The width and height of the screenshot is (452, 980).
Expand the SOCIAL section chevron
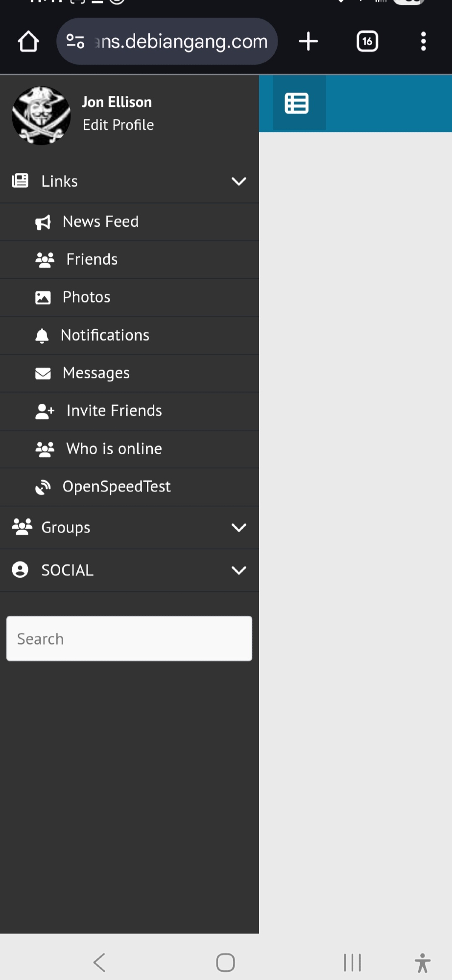(x=238, y=570)
